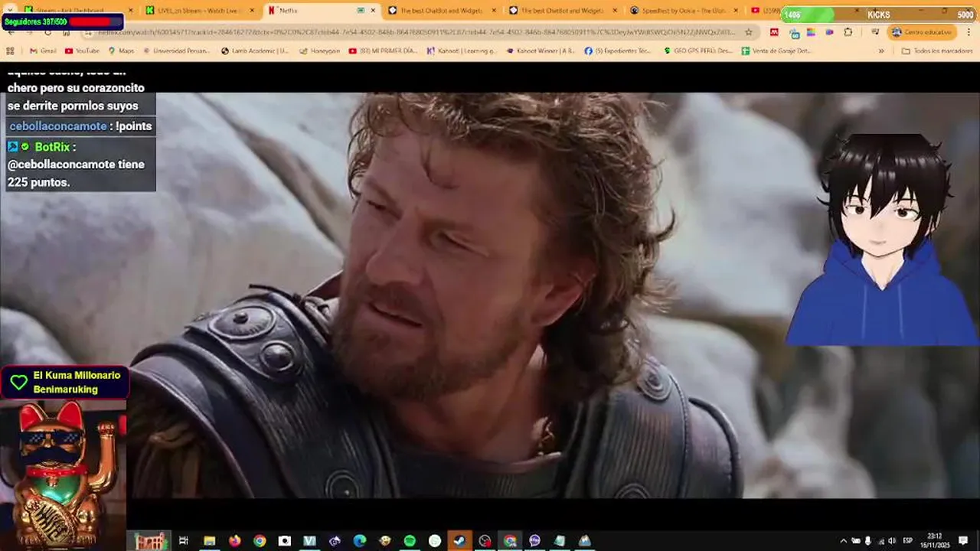The height and width of the screenshot is (551, 980).
Task: Click the red extension icon next to the star
Action: pyautogui.click(x=774, y=32)
